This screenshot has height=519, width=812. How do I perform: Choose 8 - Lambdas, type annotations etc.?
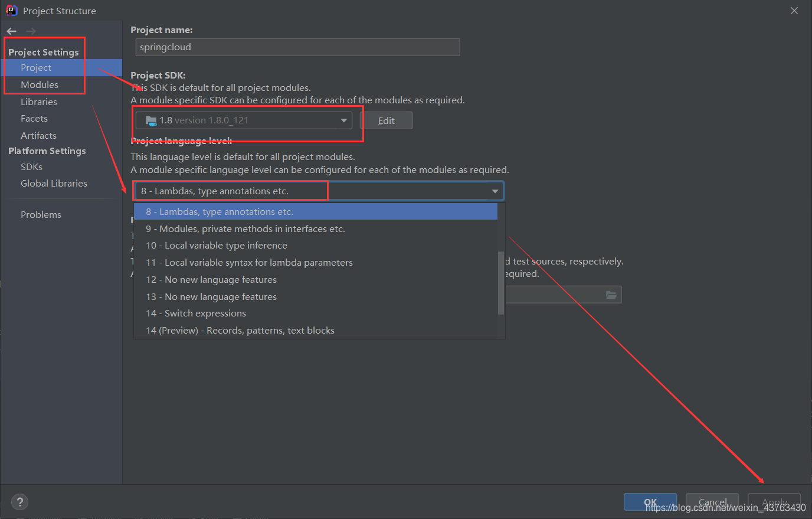[x=316, y=211]
